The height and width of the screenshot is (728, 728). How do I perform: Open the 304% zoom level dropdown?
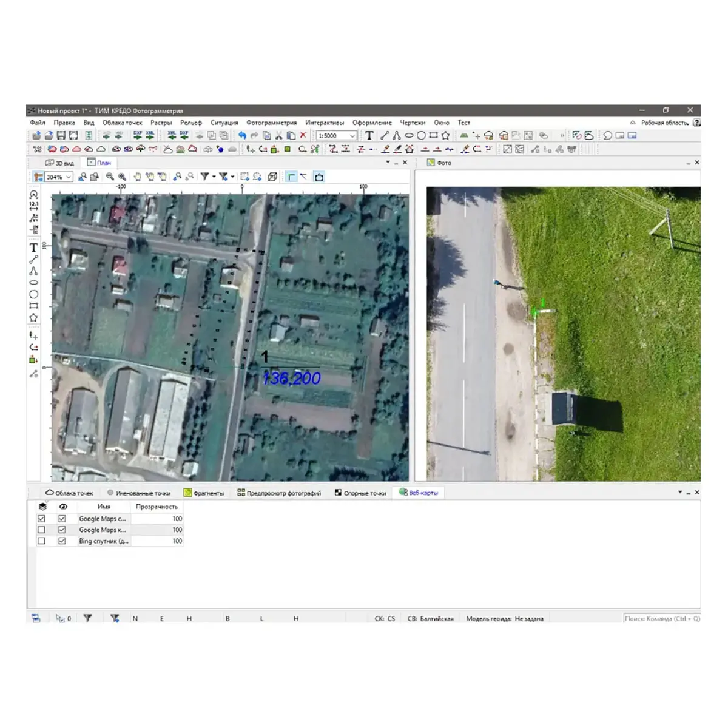pos(68,177)
